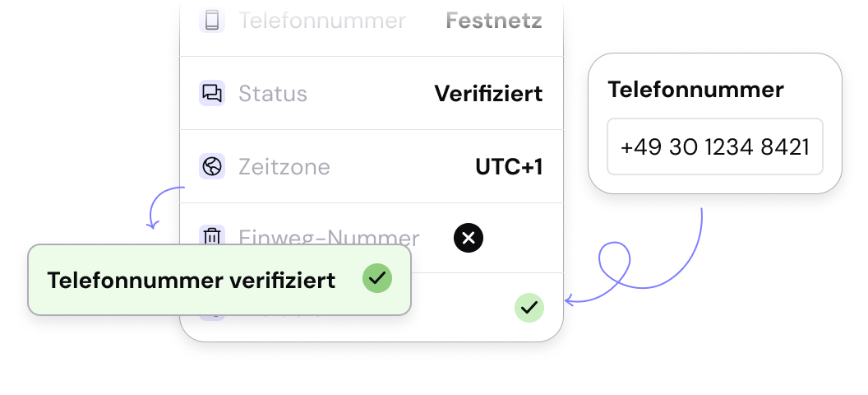Image resolution: width=868 pixels, height=395 pixels.
Task: Click the Status row label
Action: (273, 94)
